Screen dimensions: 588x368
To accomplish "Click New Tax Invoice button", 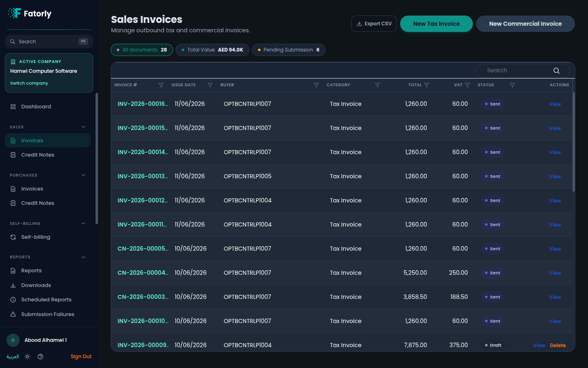I will coord(437,24).
